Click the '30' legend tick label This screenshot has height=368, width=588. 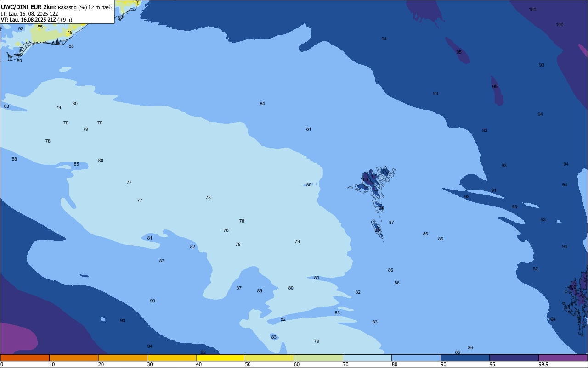click(x=150, y=364)
